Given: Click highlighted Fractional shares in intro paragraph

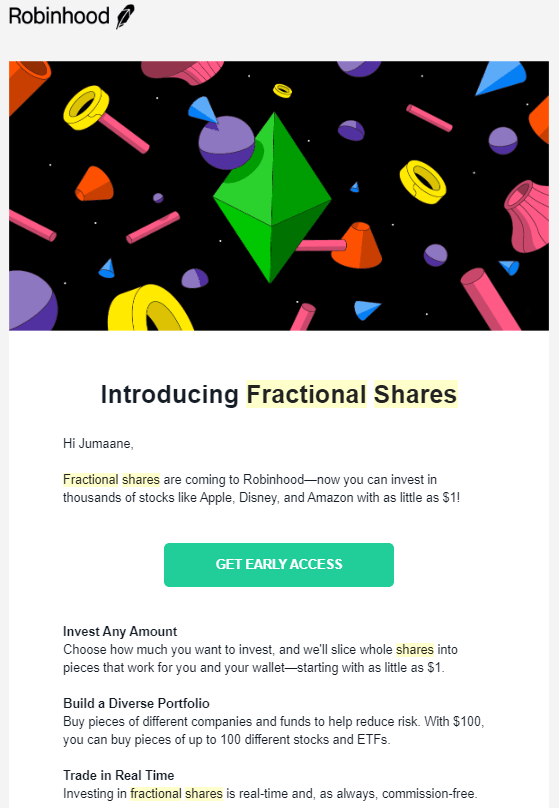Looking at the screenshot, I should pyautogui.click(x=111, y=480).
